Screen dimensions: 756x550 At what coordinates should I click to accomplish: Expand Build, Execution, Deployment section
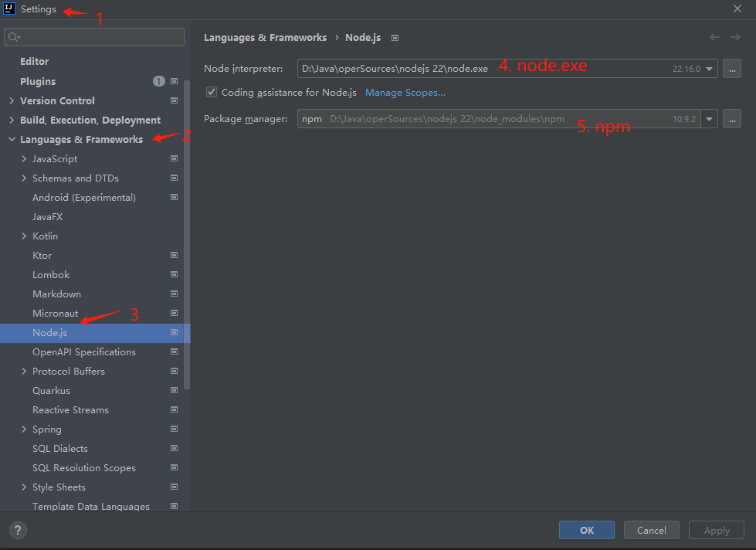(x=12, y=121)
